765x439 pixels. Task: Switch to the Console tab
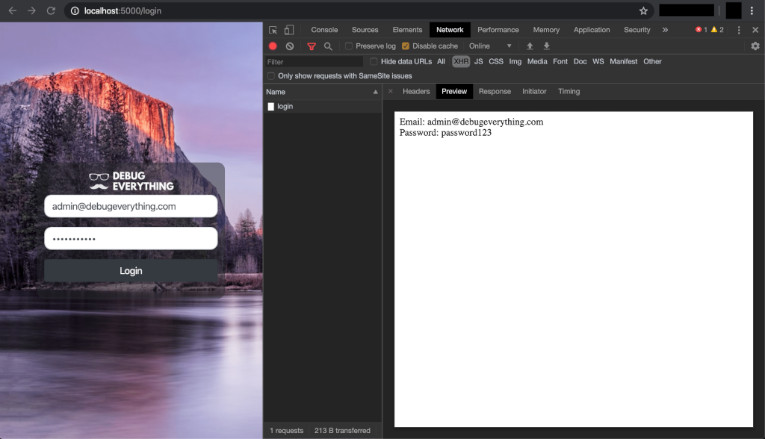324,30
